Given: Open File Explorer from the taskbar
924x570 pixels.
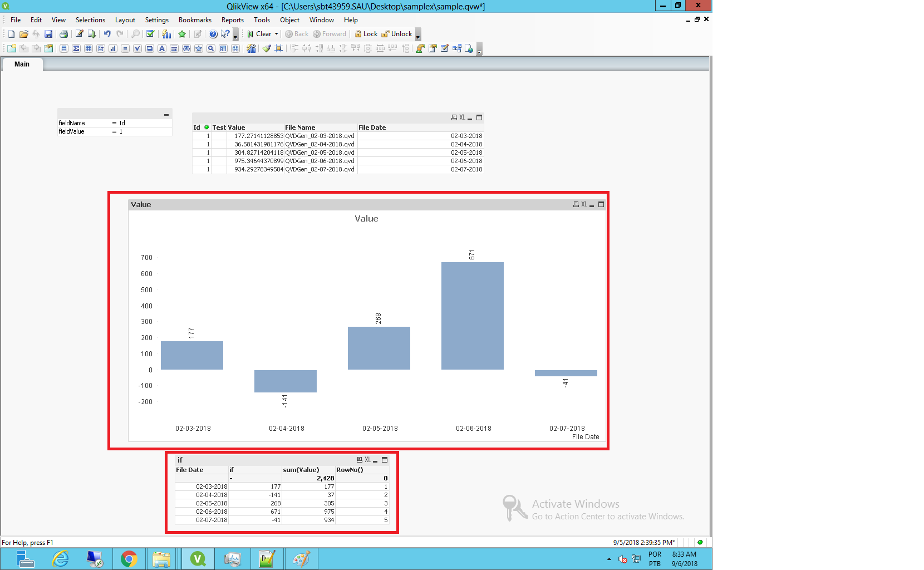Looking at the screenshot, I should pos(161,559).
